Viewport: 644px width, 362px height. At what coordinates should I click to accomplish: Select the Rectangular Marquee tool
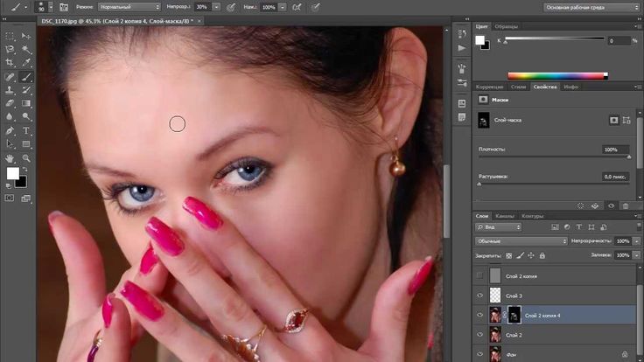[10, 36]
